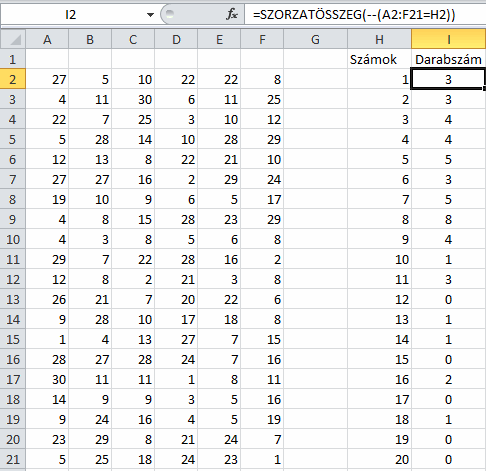Select row 7 header
486x471 pixels.
13,179
